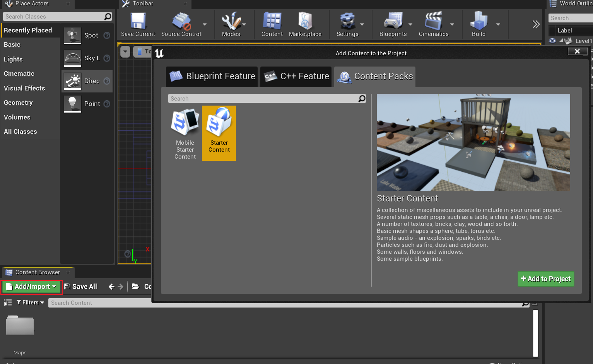Expand the Modes dropdown arrow
593x364 pixels.
(x=244, y=24)
